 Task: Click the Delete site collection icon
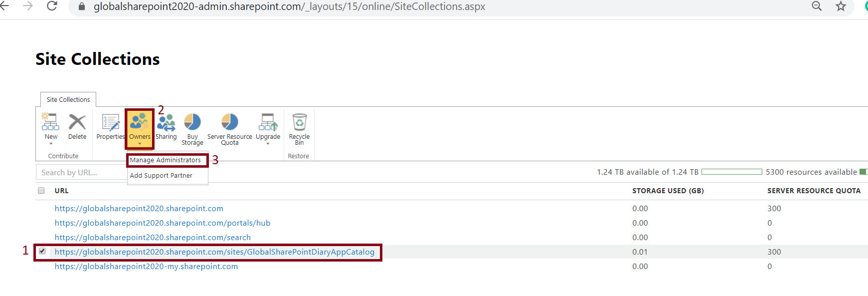tap(77, 122)
